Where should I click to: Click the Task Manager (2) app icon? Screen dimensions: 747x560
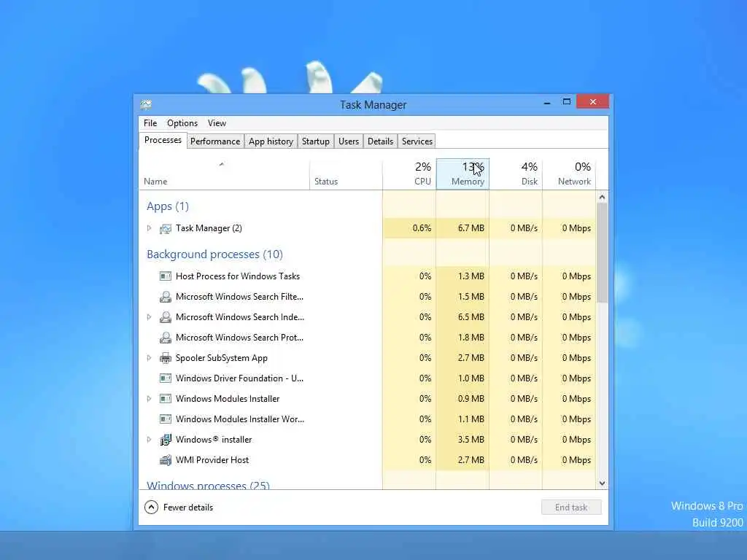click(x=166, y=228)
